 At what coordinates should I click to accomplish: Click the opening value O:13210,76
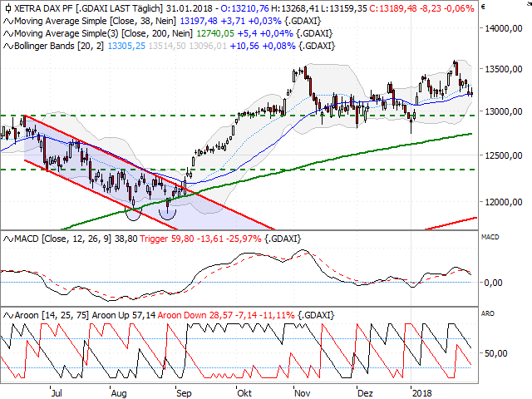[244, 8]
